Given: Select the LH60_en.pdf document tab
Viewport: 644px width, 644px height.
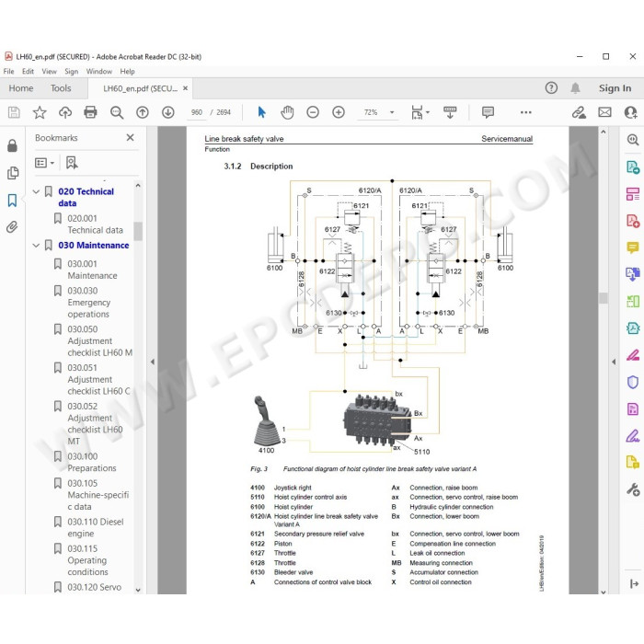Looking at the screenshot, I should (140, 88).
